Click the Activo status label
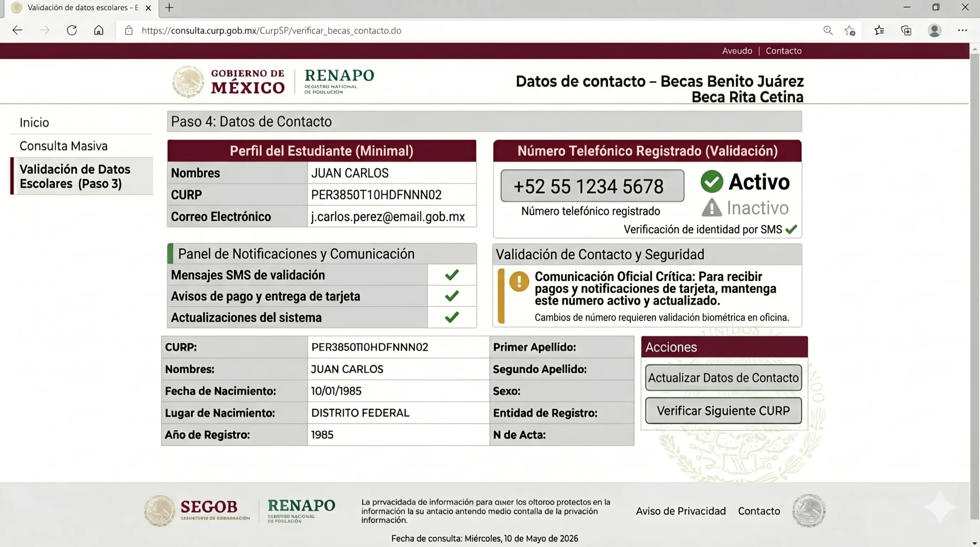 pyautogui.click(x=759, y=181)
